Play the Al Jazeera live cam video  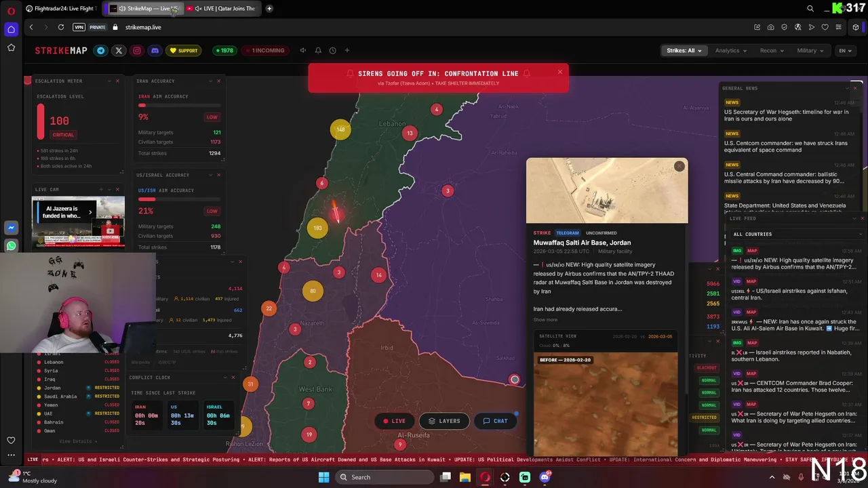[x=78, y=223]
